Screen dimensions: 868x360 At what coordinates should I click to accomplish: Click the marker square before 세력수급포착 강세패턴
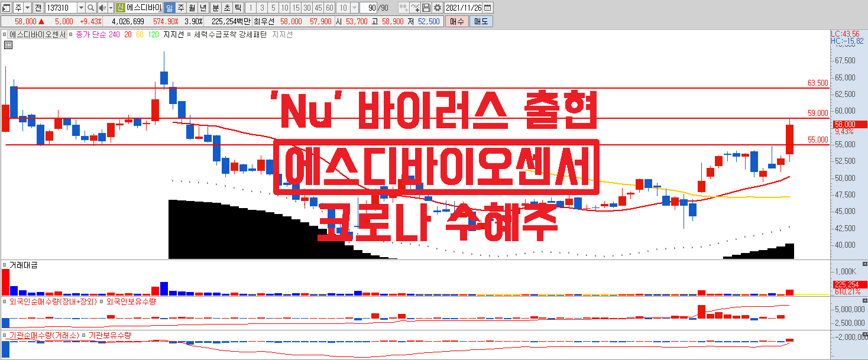189,34
